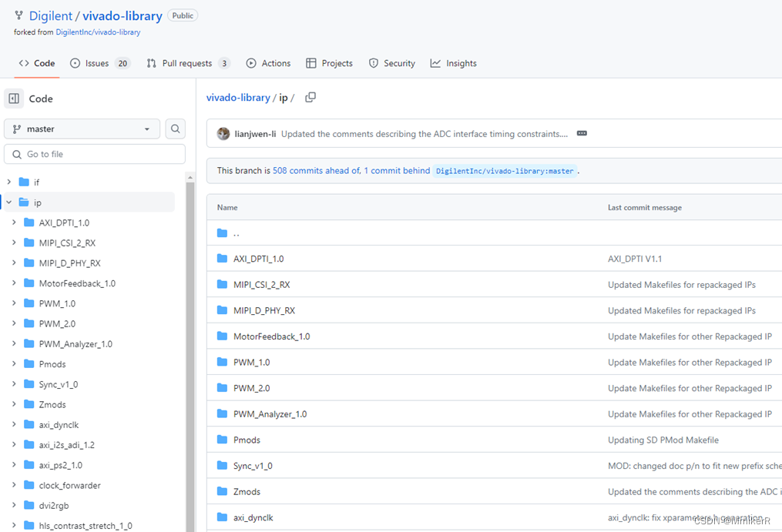782x532 pixels.
Task: Click the fork icon beside Digilent
Action: [x=18, y=15]
